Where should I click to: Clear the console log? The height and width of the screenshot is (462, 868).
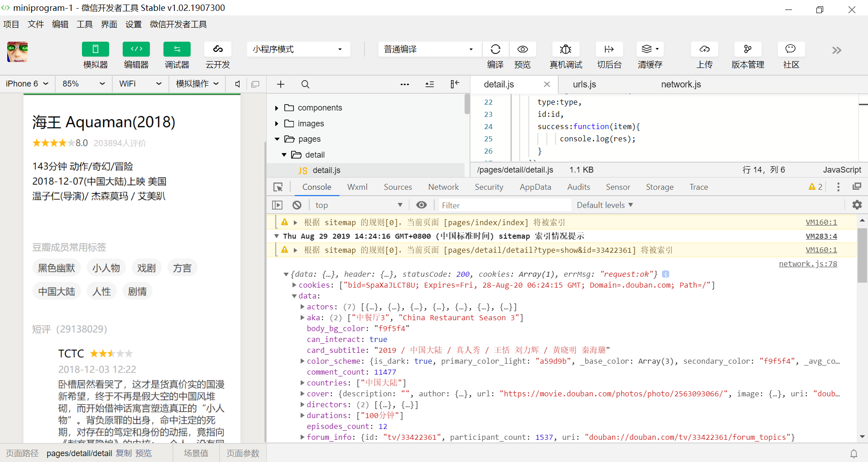click(x=297, y=205)
